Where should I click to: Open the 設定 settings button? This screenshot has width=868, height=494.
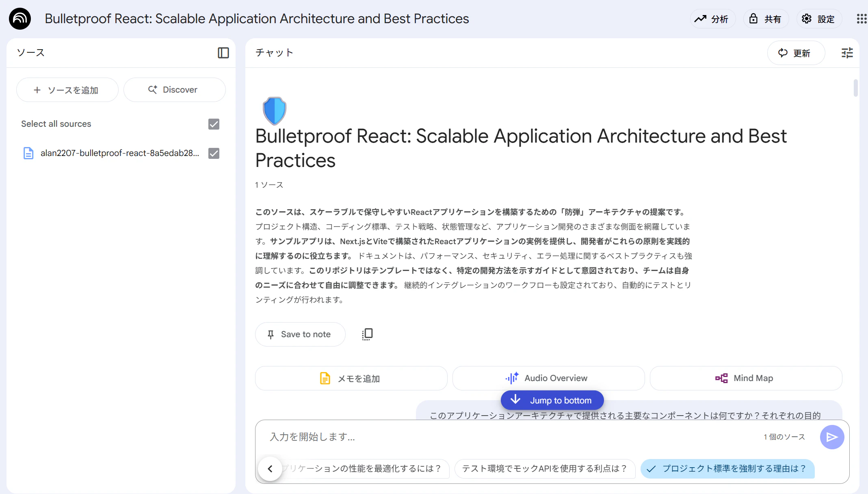click(819, 19)
